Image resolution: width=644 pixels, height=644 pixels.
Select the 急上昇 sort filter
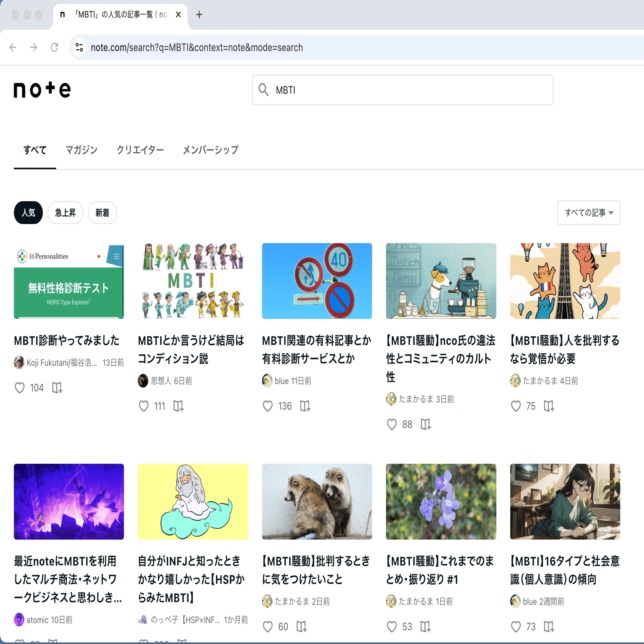[65, 213]
